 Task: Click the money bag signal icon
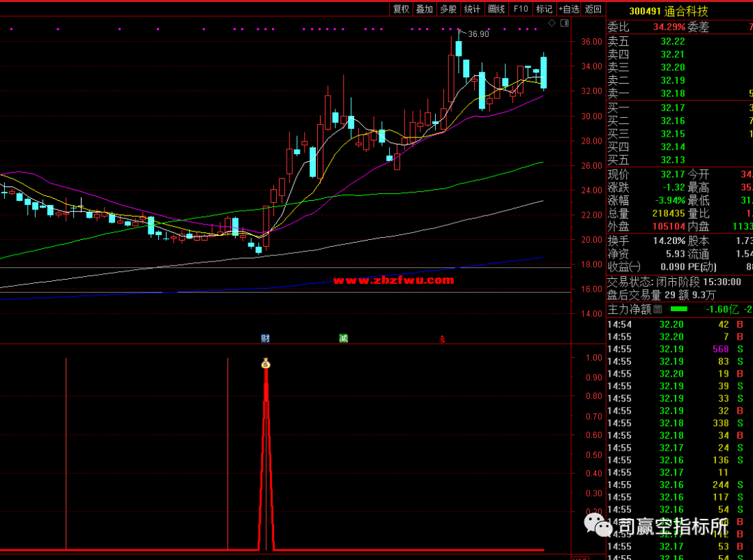(x=266, y=363)
